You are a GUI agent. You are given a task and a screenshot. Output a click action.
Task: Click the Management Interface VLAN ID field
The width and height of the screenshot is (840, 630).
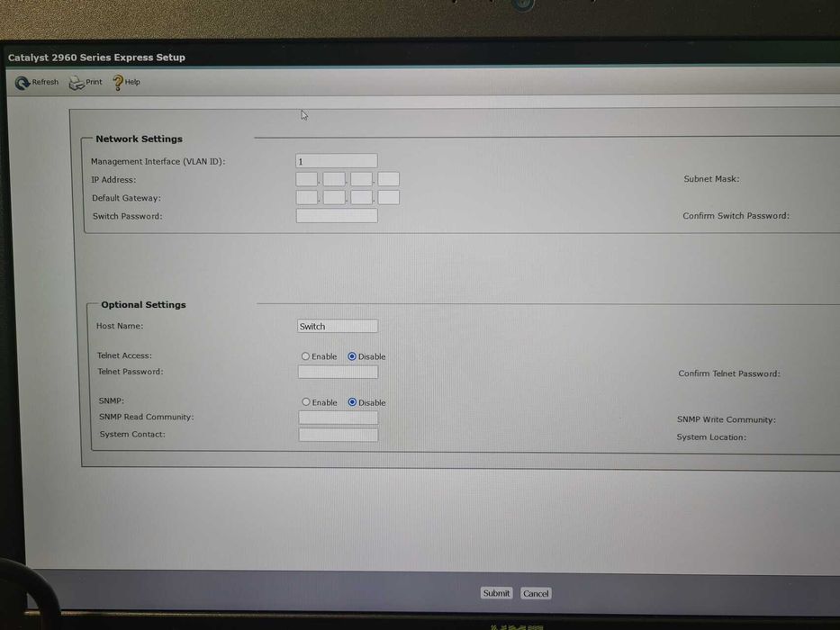(x=337, y=161)
